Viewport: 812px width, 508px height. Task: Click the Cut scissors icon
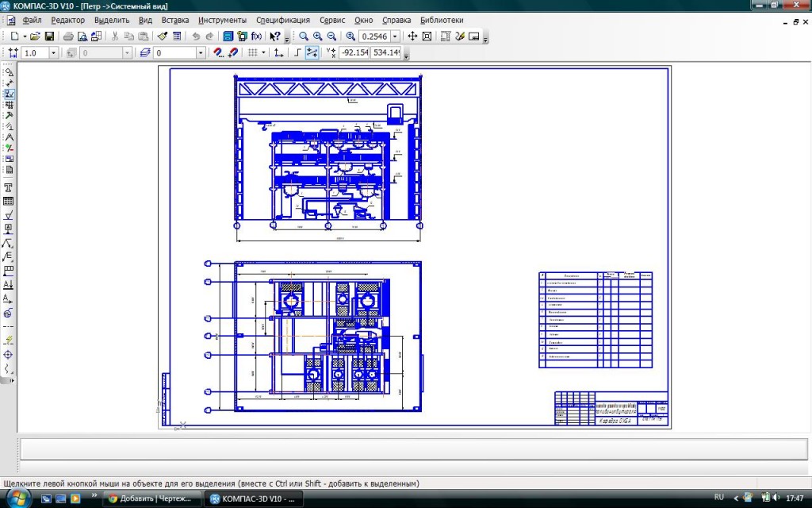click(x=115, y=37)
